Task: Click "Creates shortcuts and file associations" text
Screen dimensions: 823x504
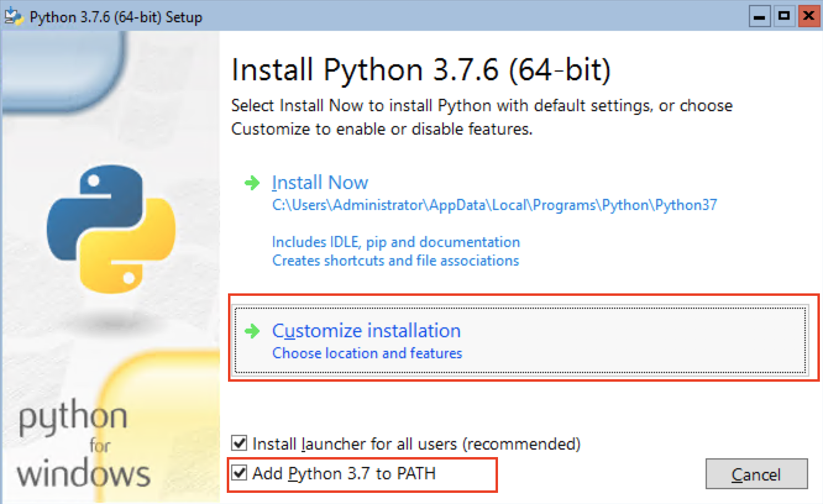Action: click(395, 261)
